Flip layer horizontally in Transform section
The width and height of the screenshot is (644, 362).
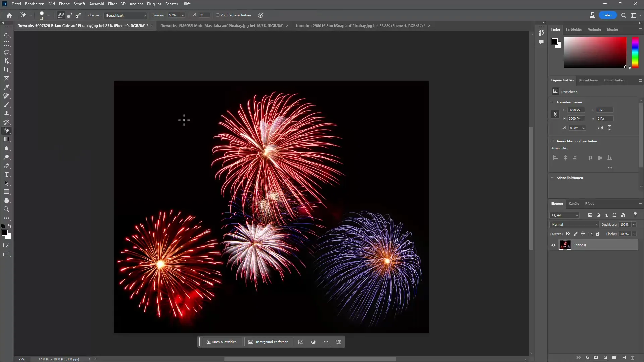pos(600,128)
